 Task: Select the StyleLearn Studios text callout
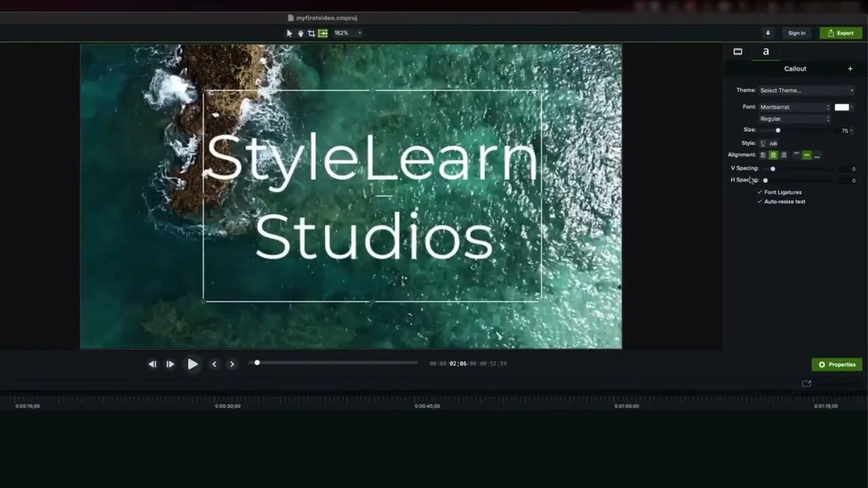click(x=372, y=197)
